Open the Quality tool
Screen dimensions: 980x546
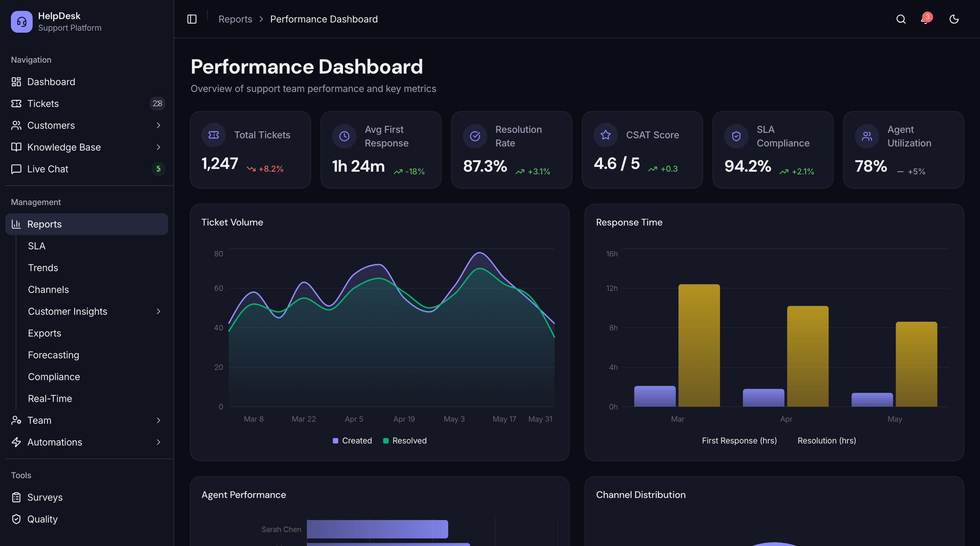tap(87, 519)
